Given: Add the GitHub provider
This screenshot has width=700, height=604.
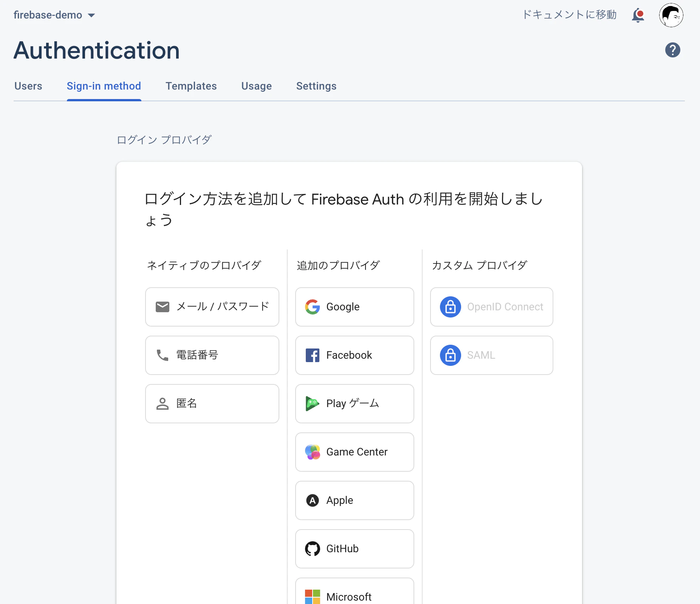Looking at the screenshot, I should coord(355,549).
